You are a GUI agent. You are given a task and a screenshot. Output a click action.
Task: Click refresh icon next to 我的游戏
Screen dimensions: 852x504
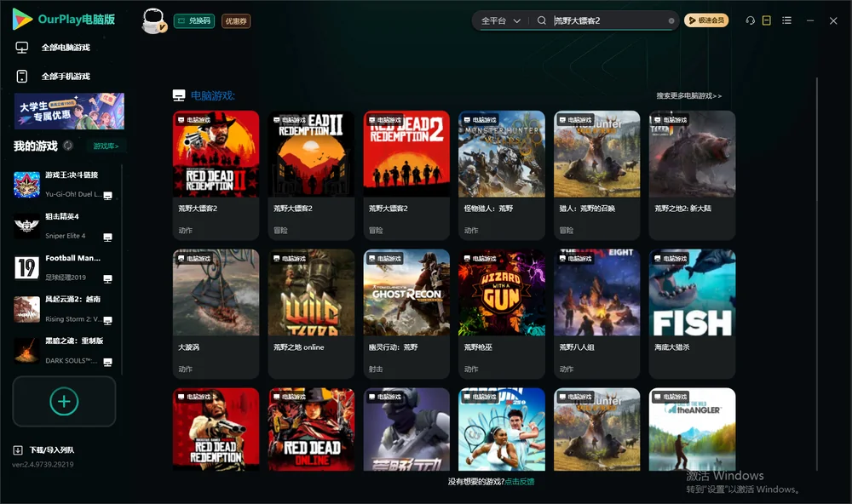click(68, 146)
